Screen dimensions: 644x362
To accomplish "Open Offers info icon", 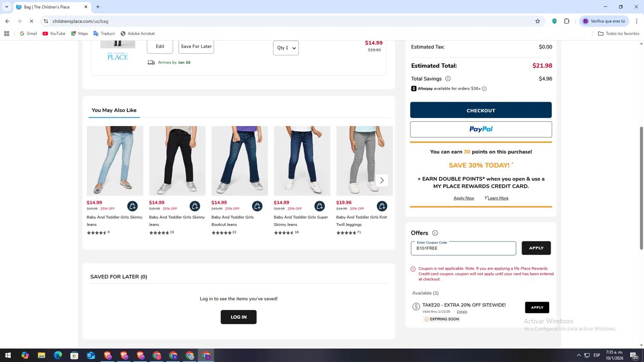I will [x=435, y=233].
